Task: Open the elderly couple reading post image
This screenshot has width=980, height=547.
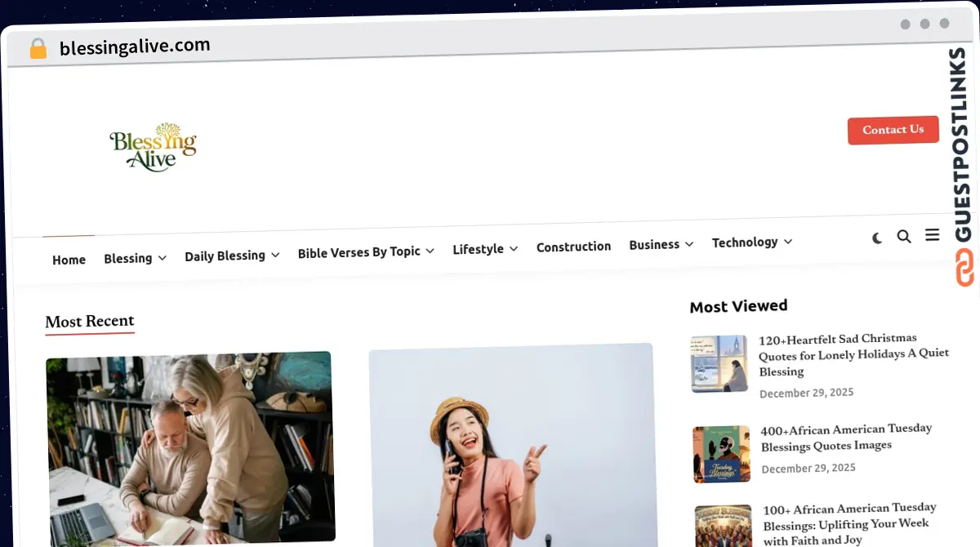Action: point(190,447)
